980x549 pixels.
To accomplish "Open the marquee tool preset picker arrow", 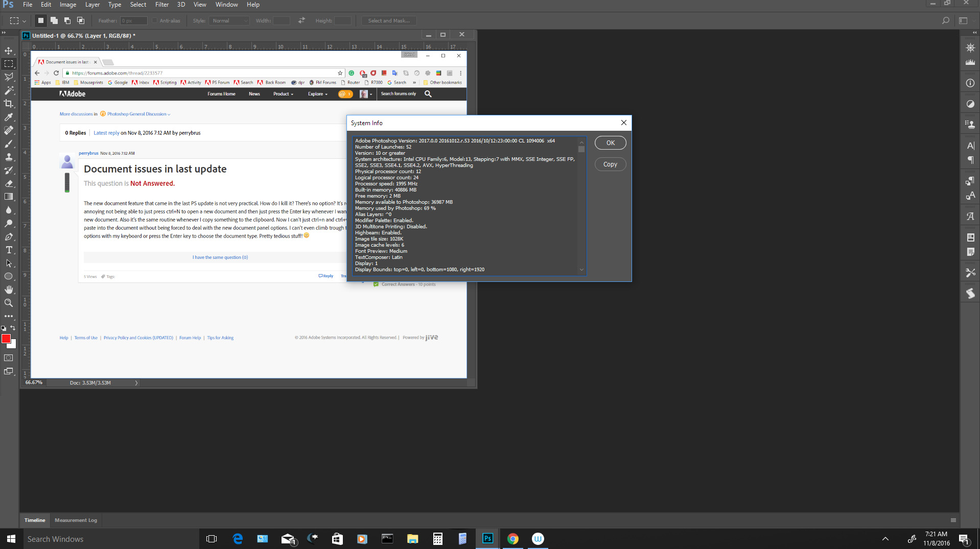I will pos(24,21).
